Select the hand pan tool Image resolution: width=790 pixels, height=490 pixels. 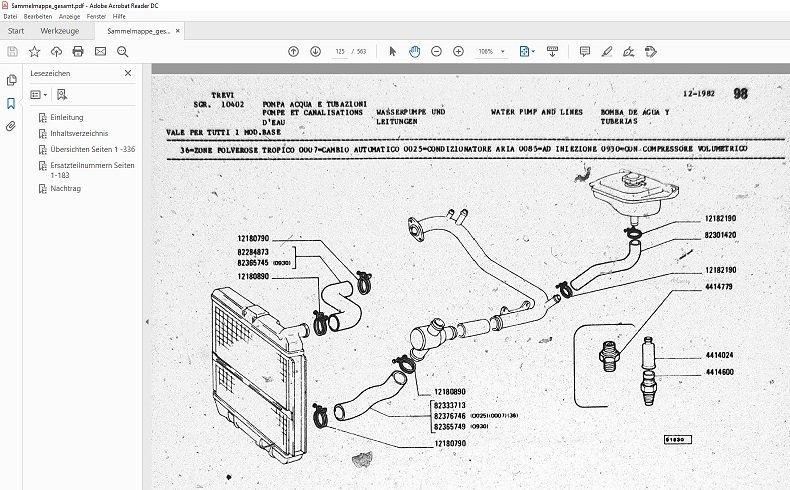[414, 51]
